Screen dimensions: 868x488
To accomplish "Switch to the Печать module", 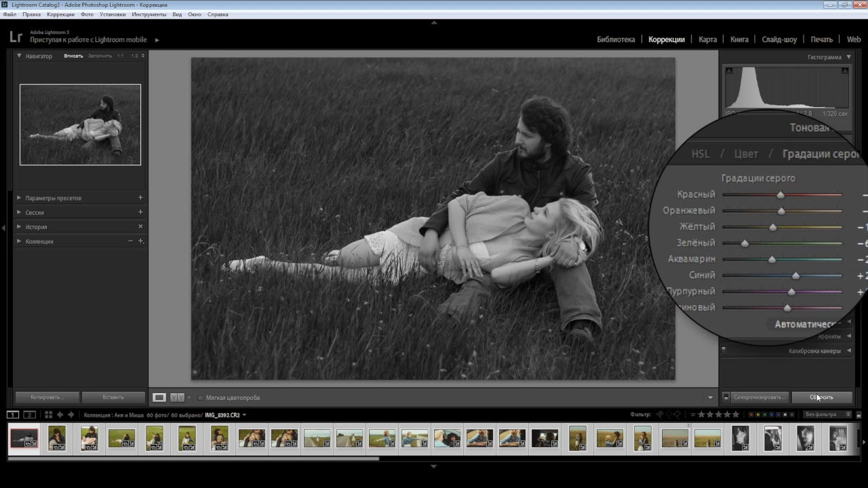I will (821, 39).
